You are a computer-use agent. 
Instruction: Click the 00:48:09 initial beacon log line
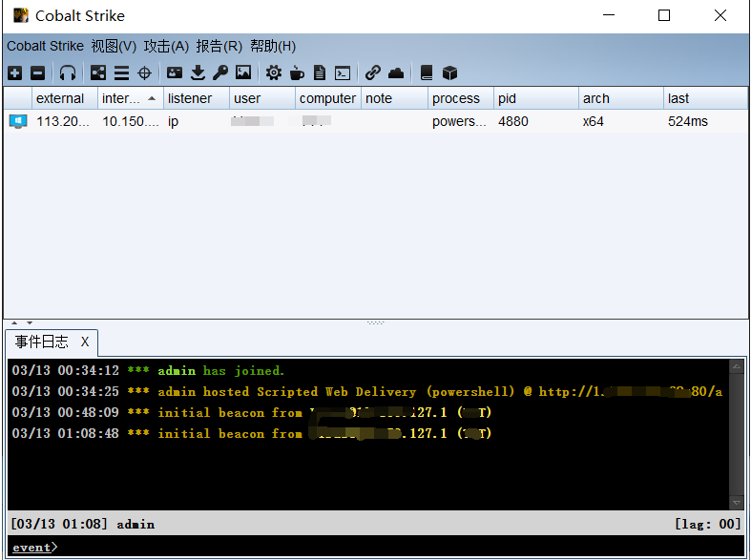click(x=252, y=412)
